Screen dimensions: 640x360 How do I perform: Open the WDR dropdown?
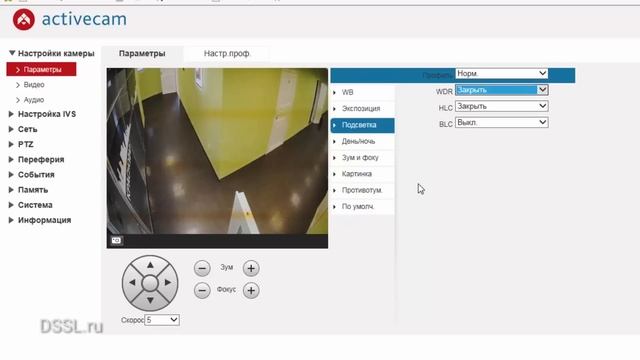click(x=502, y=90)
